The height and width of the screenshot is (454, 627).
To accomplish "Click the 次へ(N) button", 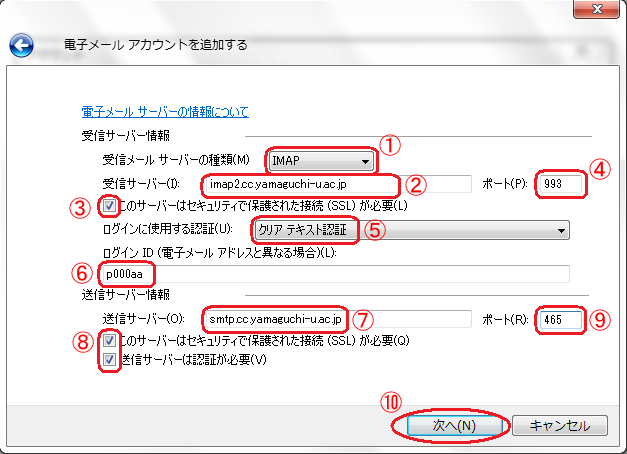I will [x=455, y=426].
